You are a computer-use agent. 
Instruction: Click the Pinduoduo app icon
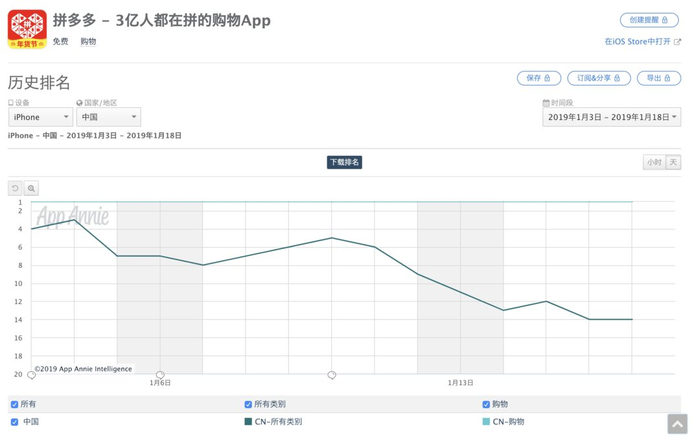point(27,29)
